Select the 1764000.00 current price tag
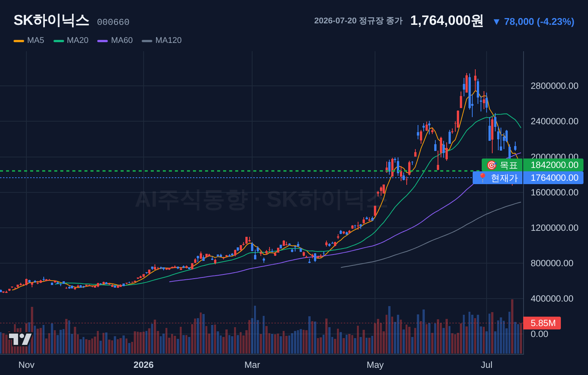This screenshot has height=375, width=588. (x=554, y=178)
